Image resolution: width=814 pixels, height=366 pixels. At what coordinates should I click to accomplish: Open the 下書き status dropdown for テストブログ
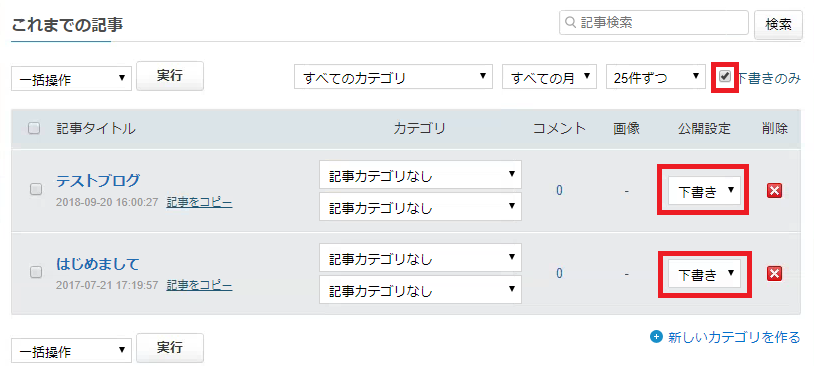[x=704, y=191]
